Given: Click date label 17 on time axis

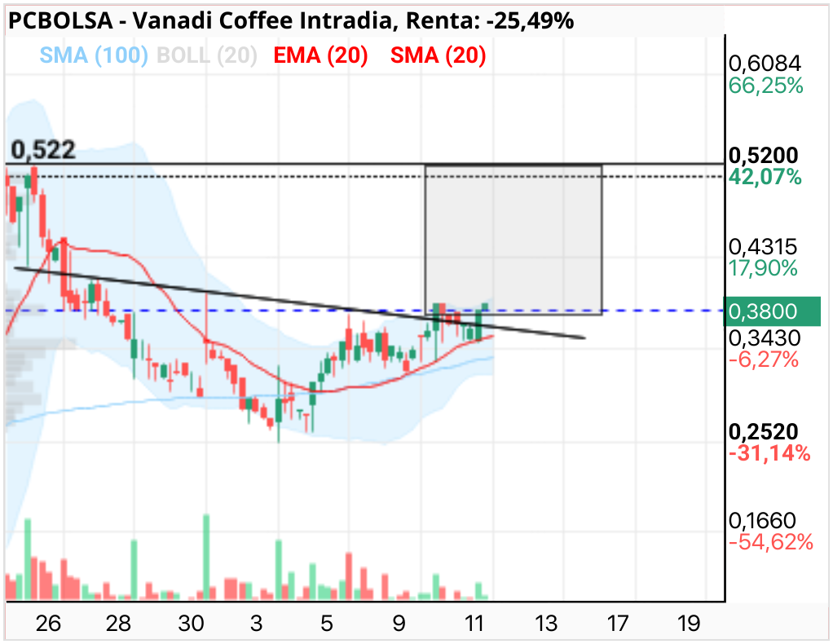Looking at the screenshot, I should tap(617, 624).
